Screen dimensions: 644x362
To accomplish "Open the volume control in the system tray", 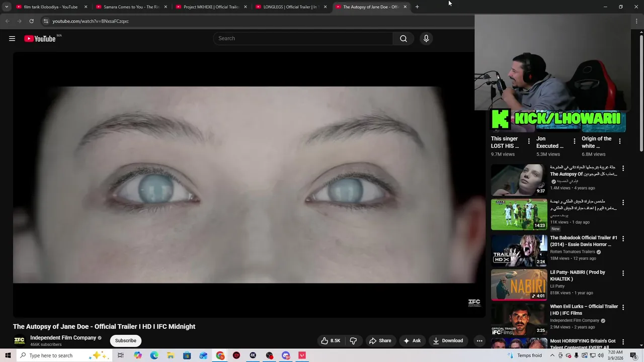I will click(601, 355).
